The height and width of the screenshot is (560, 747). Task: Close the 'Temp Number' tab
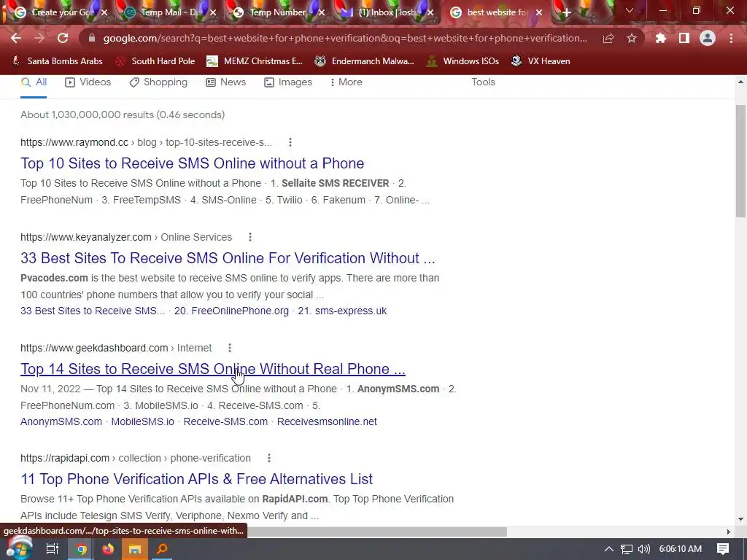pyautogui.click(x=322, y=12)
